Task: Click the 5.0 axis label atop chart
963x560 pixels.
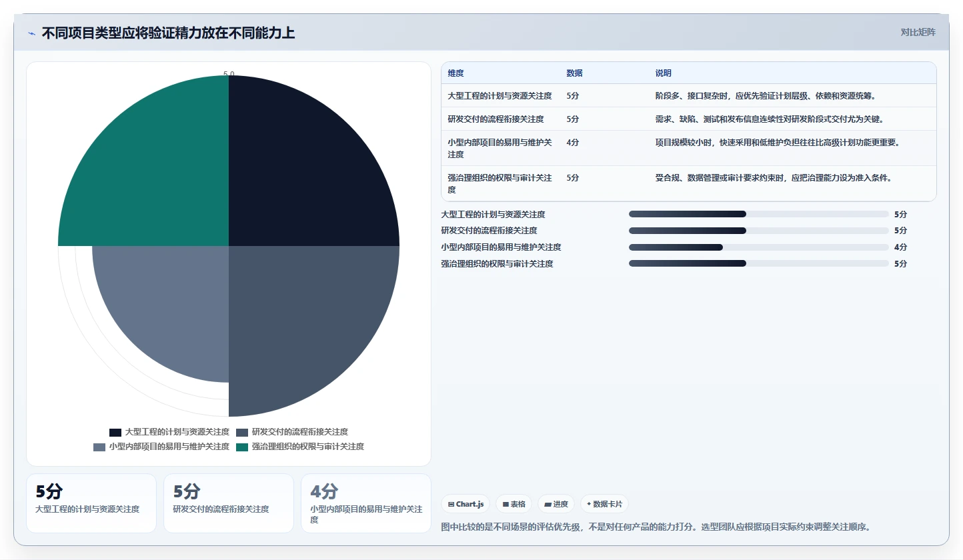Action: click(x=229, y=74)
